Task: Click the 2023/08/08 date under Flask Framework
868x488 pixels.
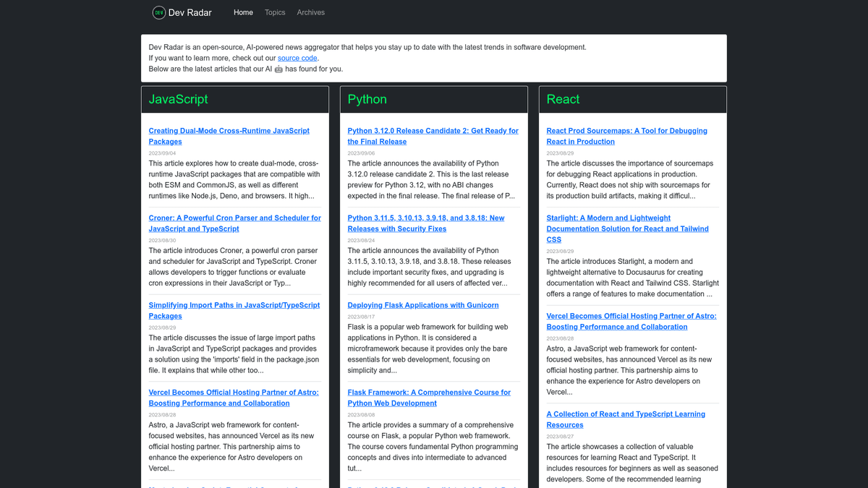Action: coord(361,415)
